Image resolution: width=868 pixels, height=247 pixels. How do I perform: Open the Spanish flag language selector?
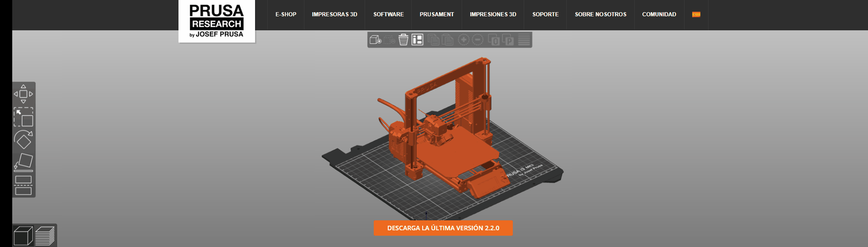tap(696, 14)
